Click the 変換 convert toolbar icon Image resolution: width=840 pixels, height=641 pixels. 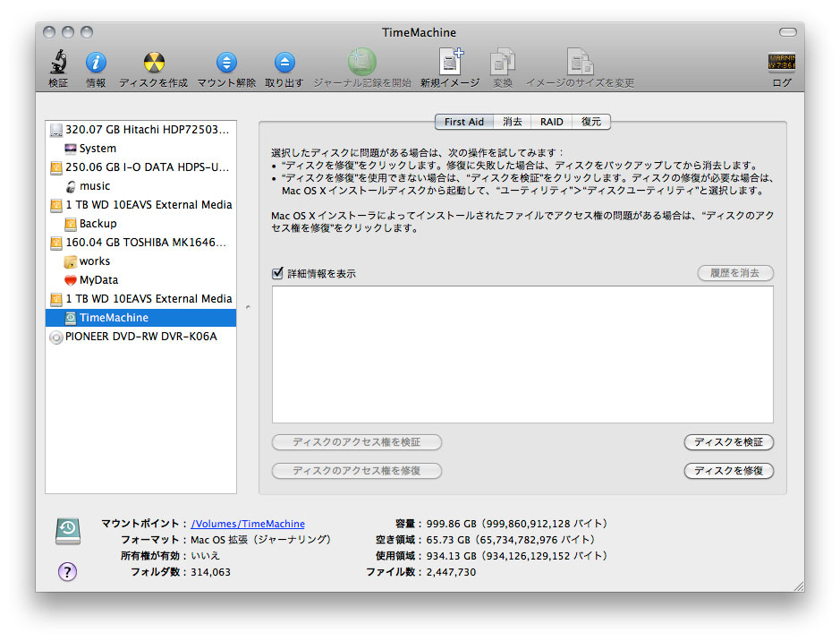coord(503,62)
